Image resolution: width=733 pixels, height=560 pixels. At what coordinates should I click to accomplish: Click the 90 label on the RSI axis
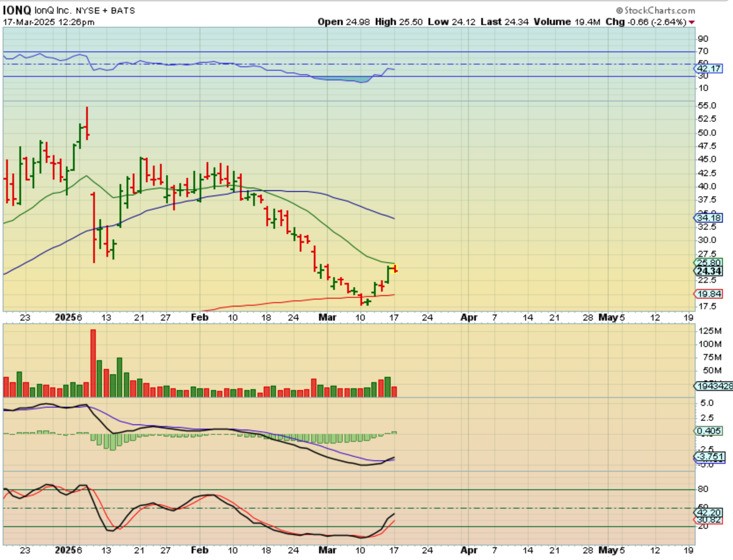pyautogui.click(x=703, y=39)
